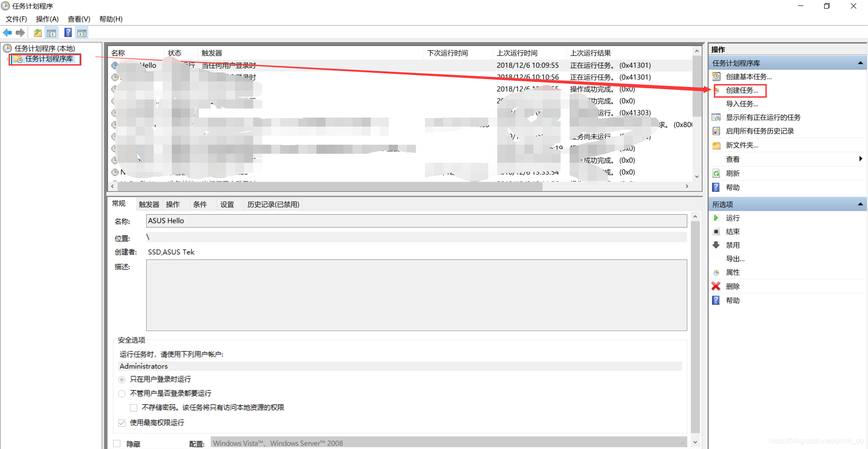Image resolution: width=868 pixels, height=449 pixels.
Task: Click the detail pane vertical scrollbar thumb
Action: pos(695,327)
